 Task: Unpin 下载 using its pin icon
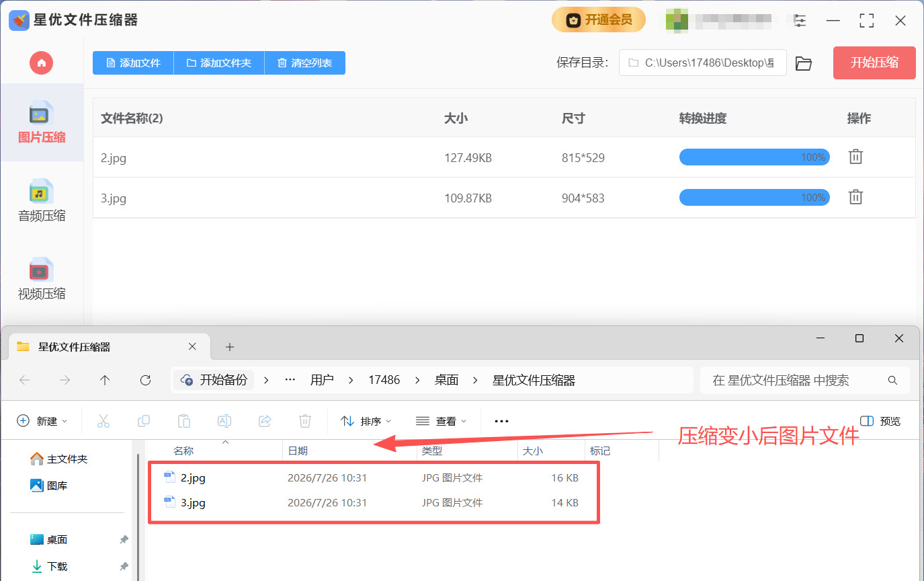124,566
